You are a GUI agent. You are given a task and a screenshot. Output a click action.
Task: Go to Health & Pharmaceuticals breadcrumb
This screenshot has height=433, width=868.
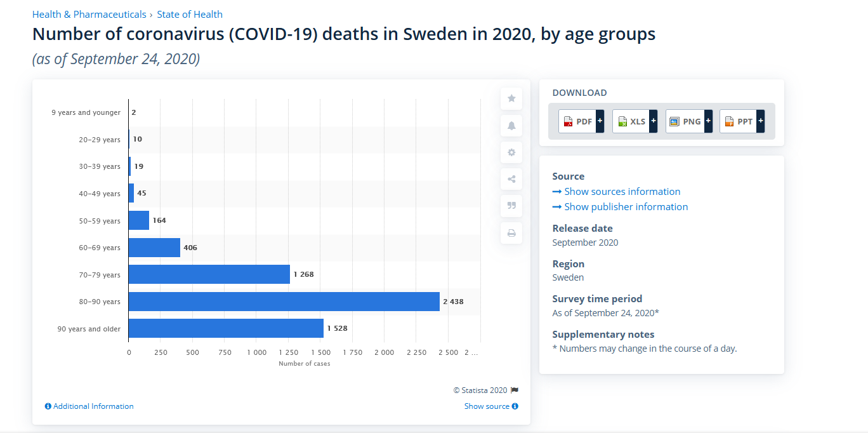point(89,14)
